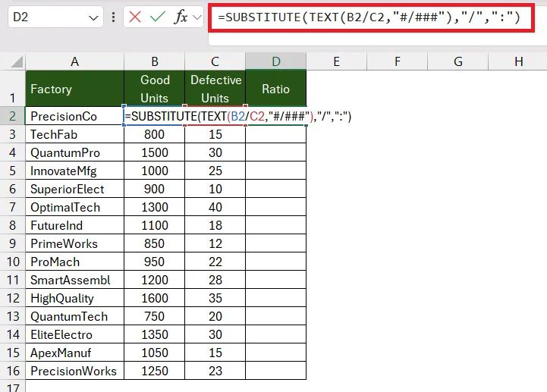Click Good Units value 1500
Viewport: 547px width, 392px height.
click(155, 152)
